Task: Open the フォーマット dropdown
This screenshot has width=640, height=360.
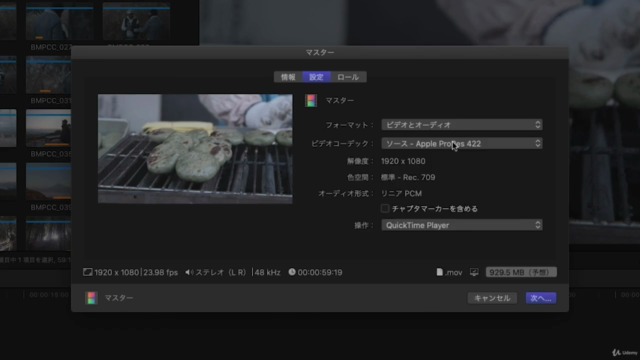Action: pyautogui.click(x=462, y=125)
